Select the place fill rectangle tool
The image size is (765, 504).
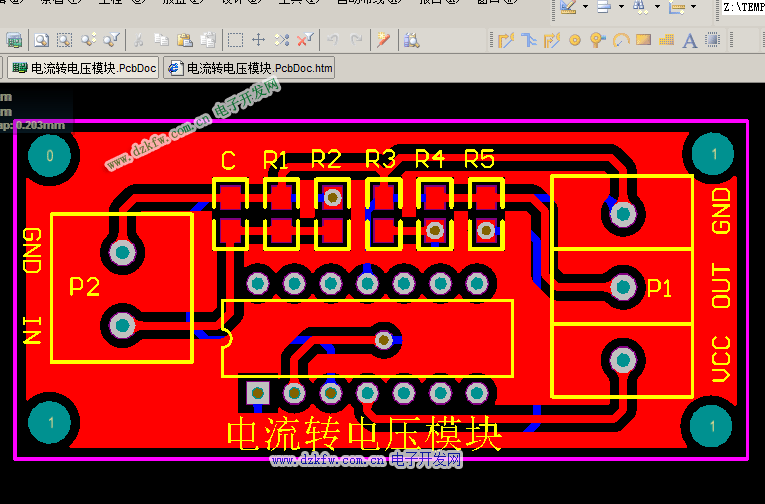click(643, 40)
